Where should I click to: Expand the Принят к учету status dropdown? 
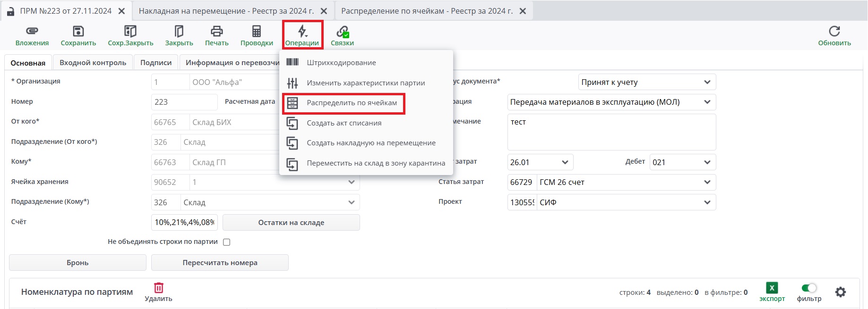coord(707,82)
